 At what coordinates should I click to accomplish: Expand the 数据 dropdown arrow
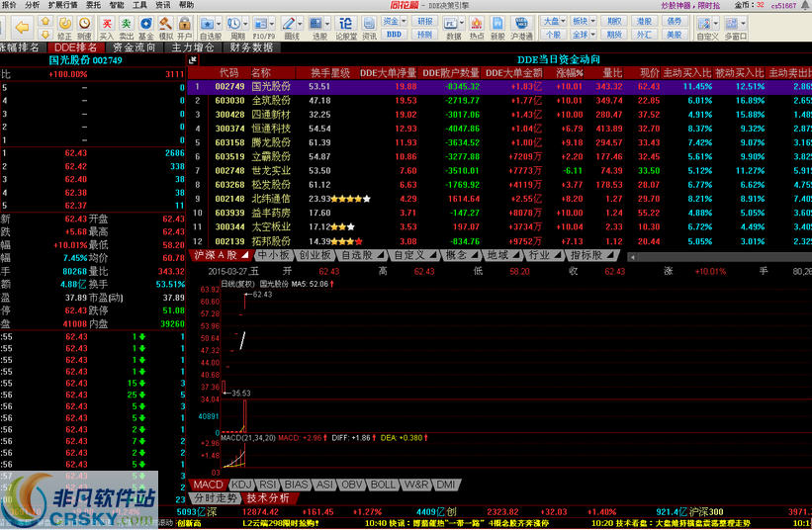462,24
